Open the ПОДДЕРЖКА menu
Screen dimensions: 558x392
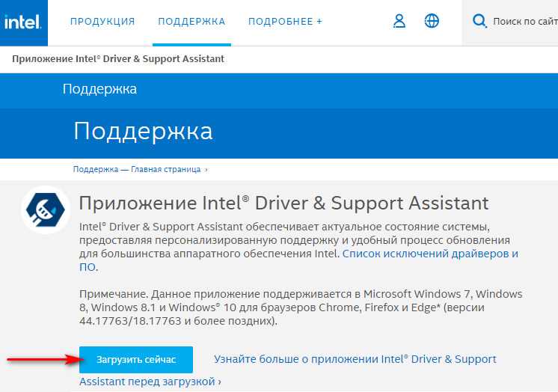pos(191,22)
